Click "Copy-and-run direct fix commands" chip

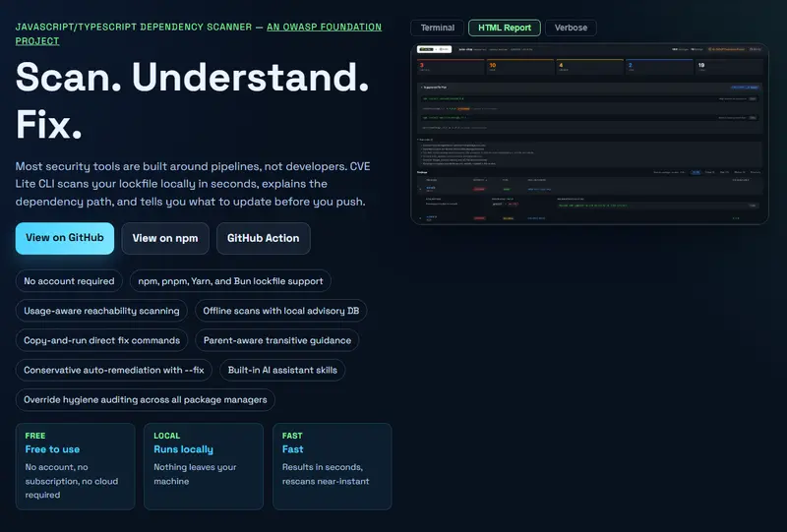pos(102,340)
